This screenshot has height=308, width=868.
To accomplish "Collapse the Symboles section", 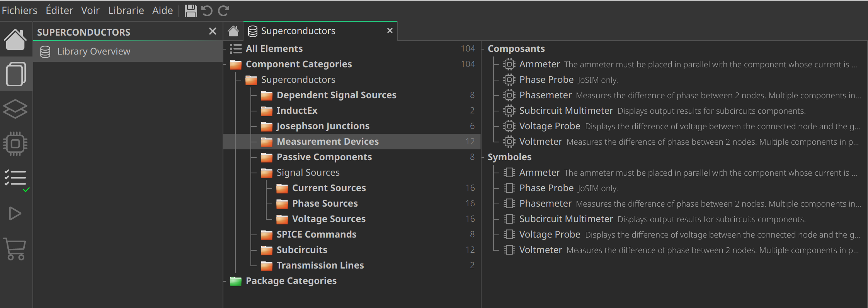I will tap(483, 157).
